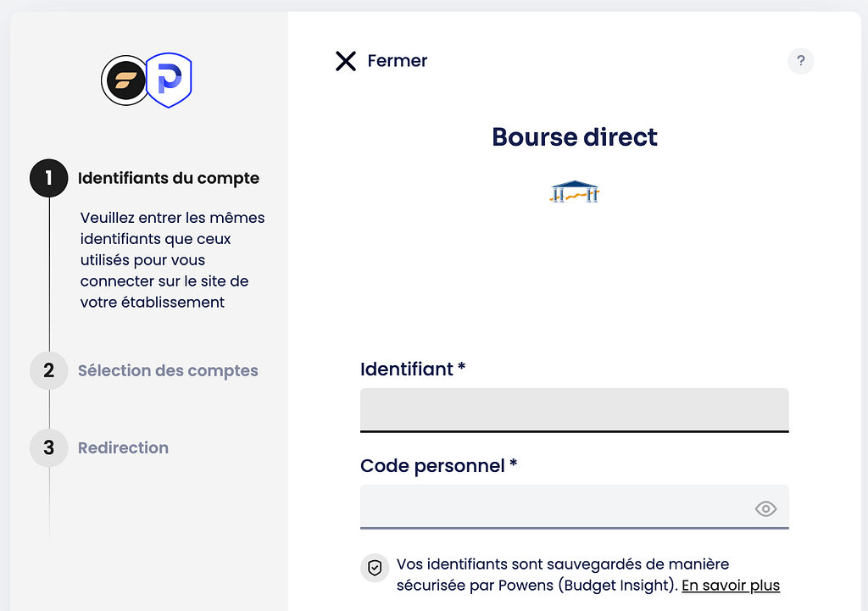868x611 pixels.
Task: Open help with the question mark icon
Action: coord(800,61)
